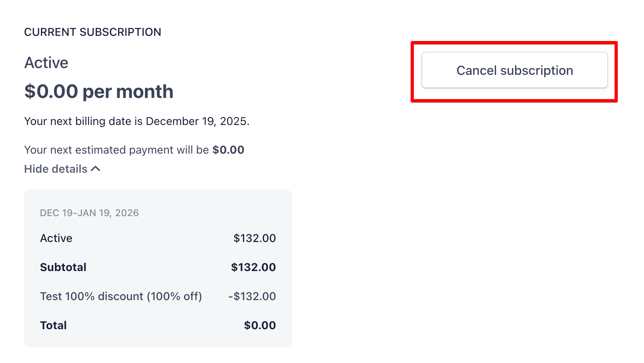Click December 19, 2025 in billing text
The height and width of the screenshot is (363, 644).
tap(196, 121)
